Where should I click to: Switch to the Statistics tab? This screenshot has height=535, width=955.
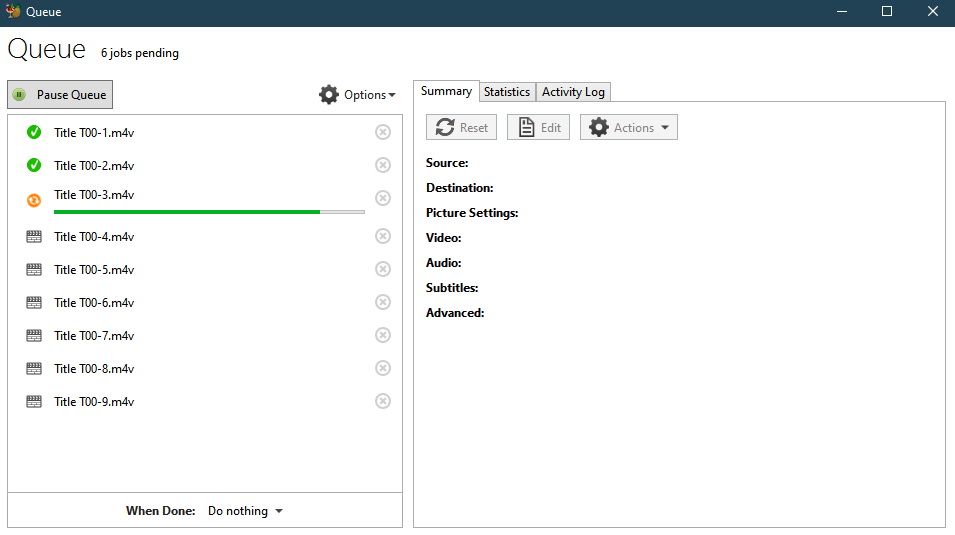[507, 92]
